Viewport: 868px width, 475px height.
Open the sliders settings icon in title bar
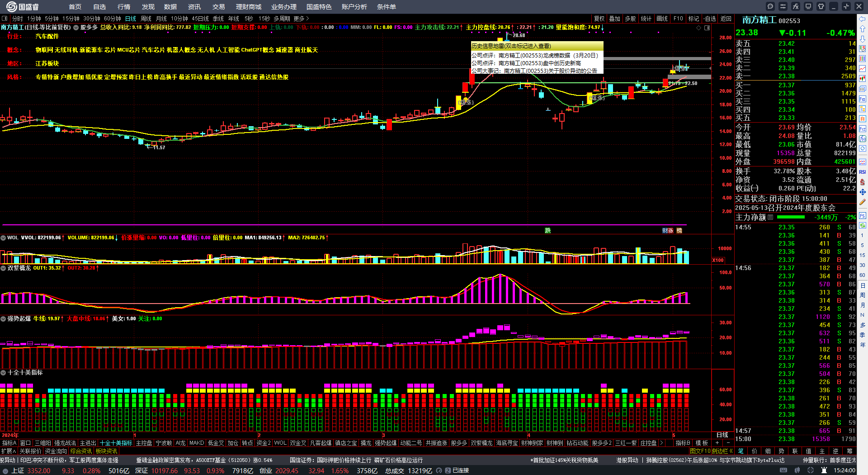(783, 6)
